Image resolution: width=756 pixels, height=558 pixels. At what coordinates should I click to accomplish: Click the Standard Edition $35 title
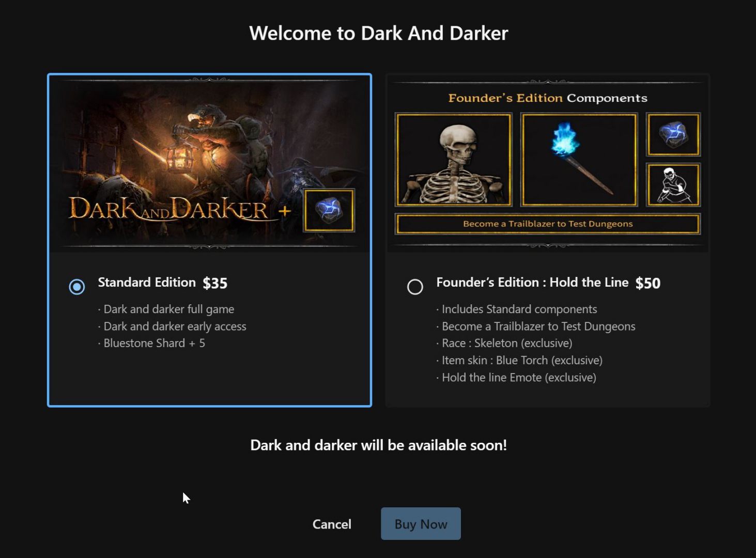(x=163, y=283)
